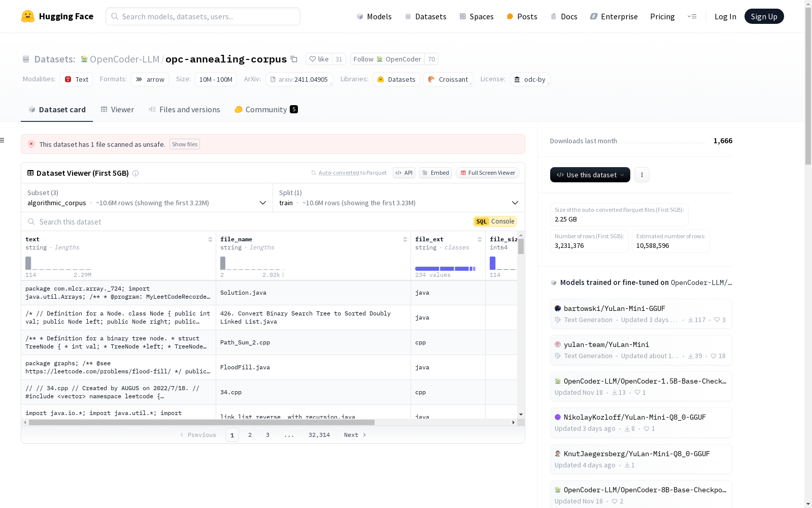Viewport: 812px width, 508px height.
Task: Open KnutJaegersberg/YuLan-Mini-Q8_0-GGUF model card
Action: 641,459
